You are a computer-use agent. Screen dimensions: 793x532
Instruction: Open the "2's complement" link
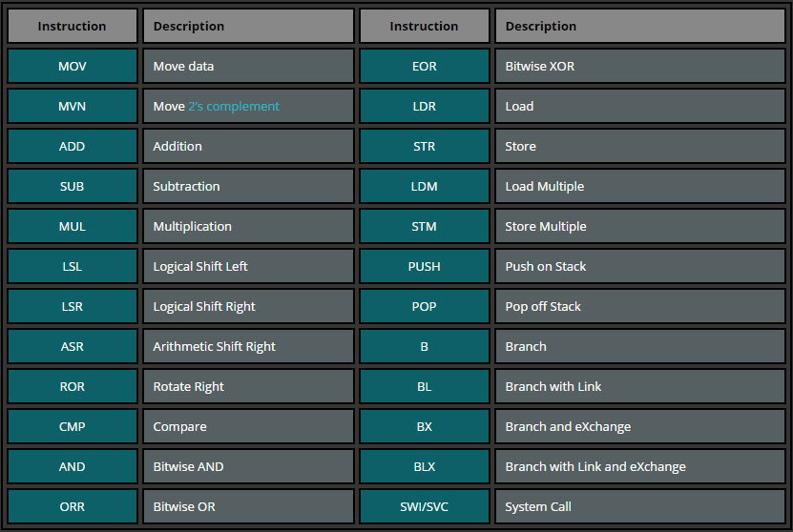tap(234, 107)
